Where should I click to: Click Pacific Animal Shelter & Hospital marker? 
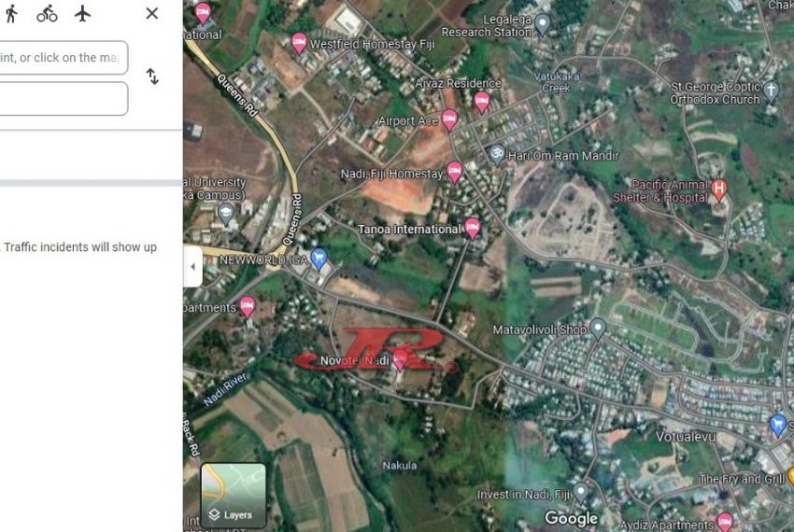[719, 189]
